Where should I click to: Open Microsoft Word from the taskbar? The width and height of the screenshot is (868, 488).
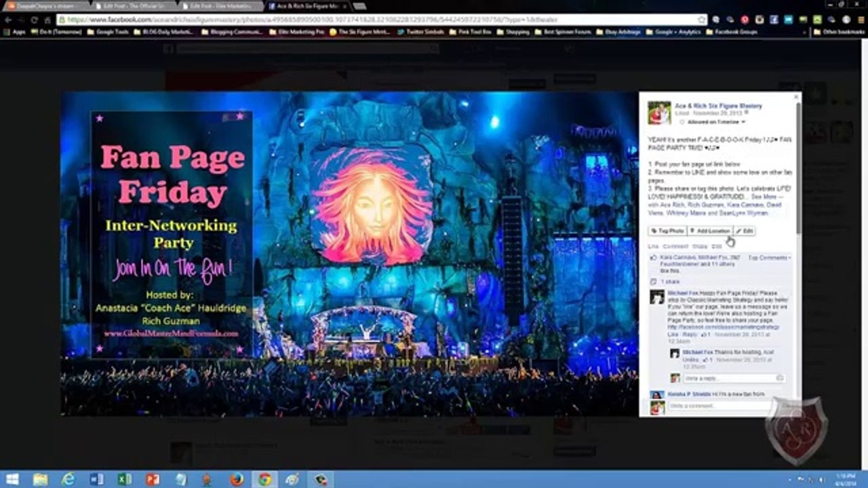pos(96,479)
